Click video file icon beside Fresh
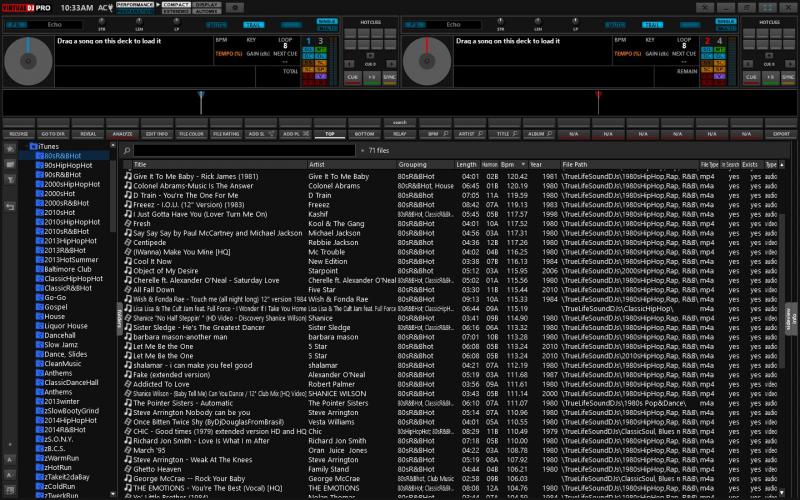Image resolution: width=800 pixels, height=500 pixels. click(128, 223)
